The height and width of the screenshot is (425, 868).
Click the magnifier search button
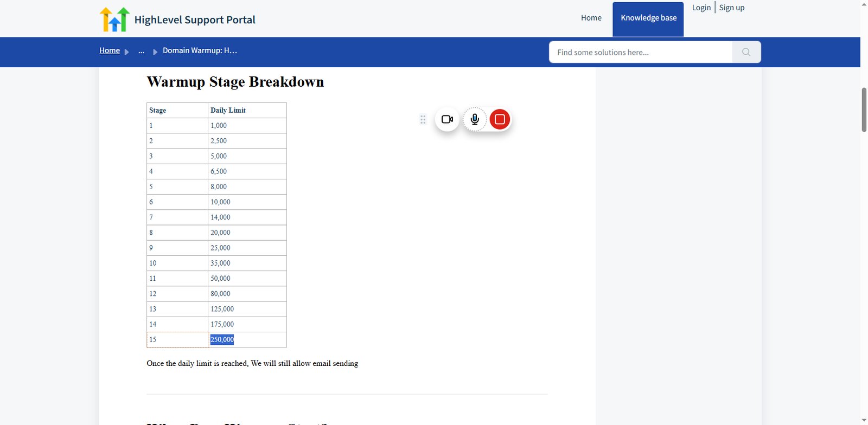746,52
